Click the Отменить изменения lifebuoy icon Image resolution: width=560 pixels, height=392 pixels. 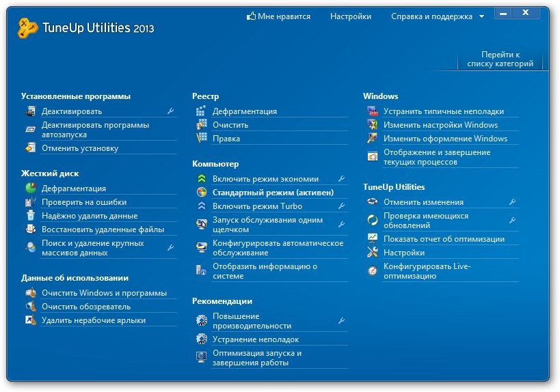pyautogui.click(x=373, y=201)
